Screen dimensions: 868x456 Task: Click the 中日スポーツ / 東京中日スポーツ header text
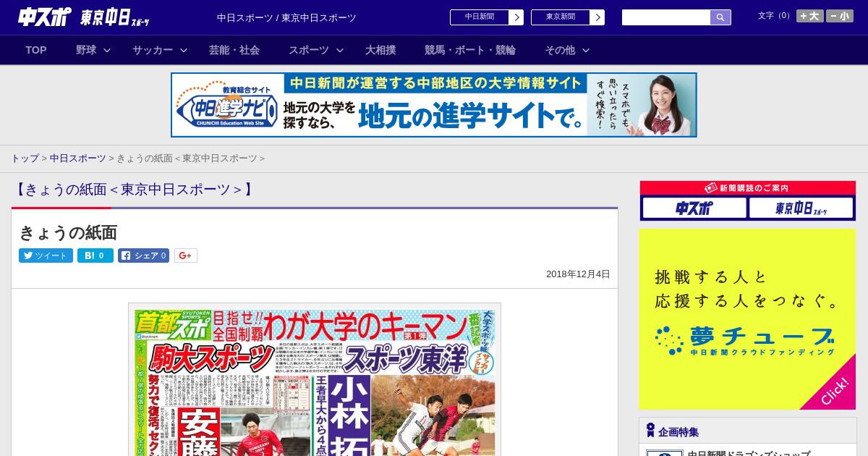pos(286,17)
